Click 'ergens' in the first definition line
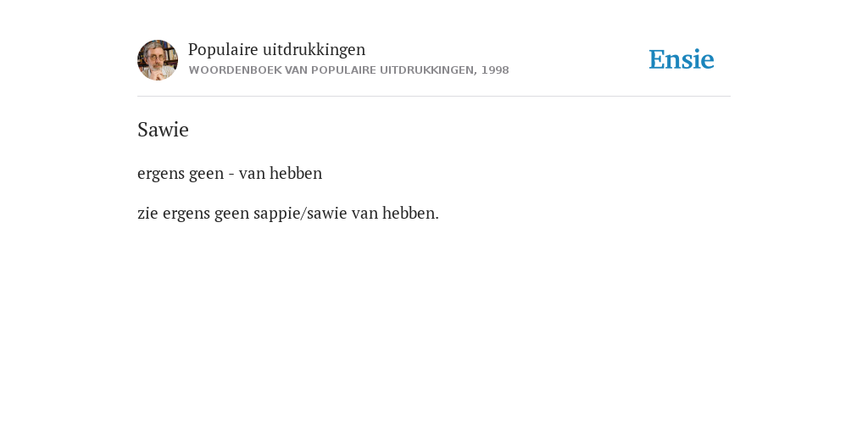The image size is (868, 434). pos(161,175)
